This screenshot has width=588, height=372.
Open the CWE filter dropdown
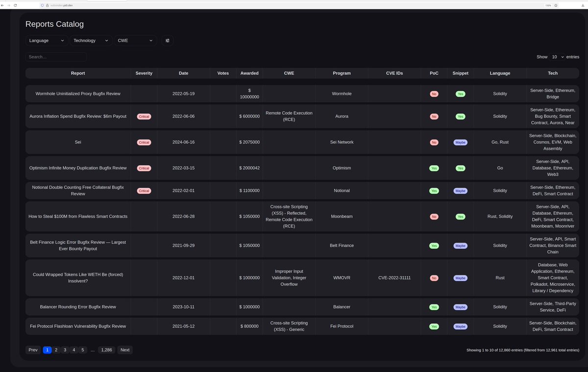135,41
